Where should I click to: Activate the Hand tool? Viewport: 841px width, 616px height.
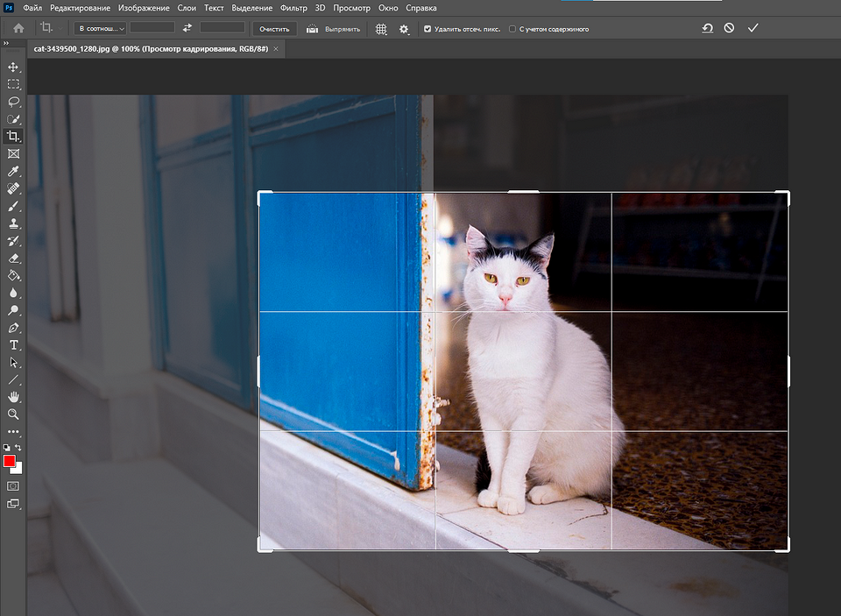(x=13, y=396)
